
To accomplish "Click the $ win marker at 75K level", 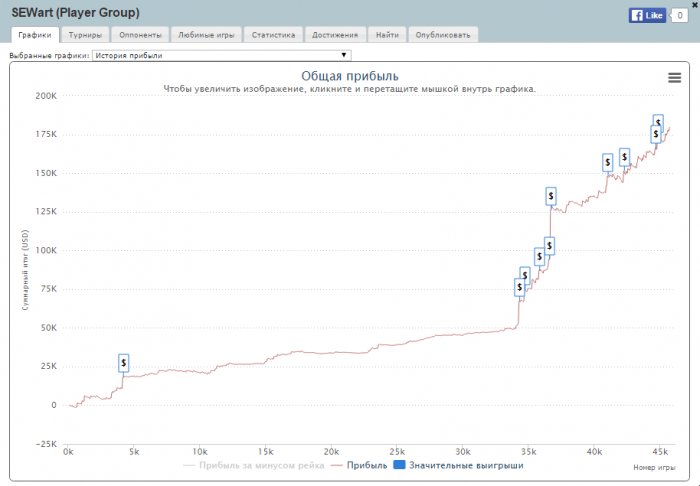I will [519, 287].
